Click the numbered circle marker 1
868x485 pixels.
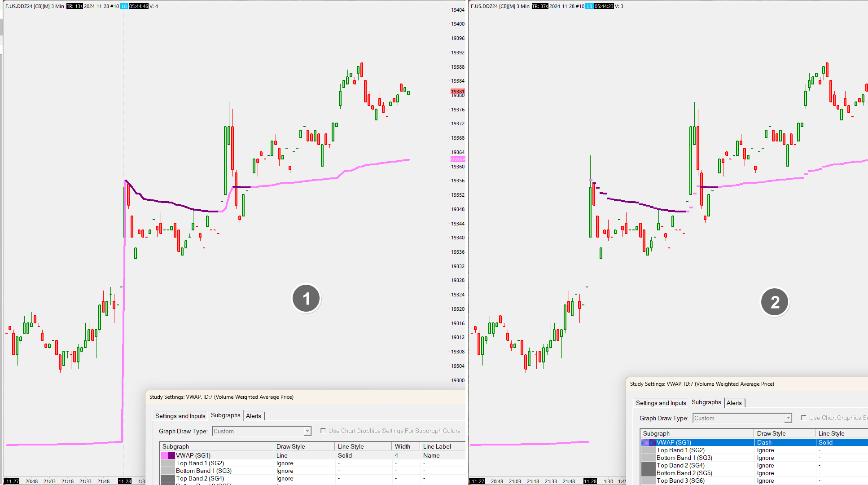pos(306,299)
